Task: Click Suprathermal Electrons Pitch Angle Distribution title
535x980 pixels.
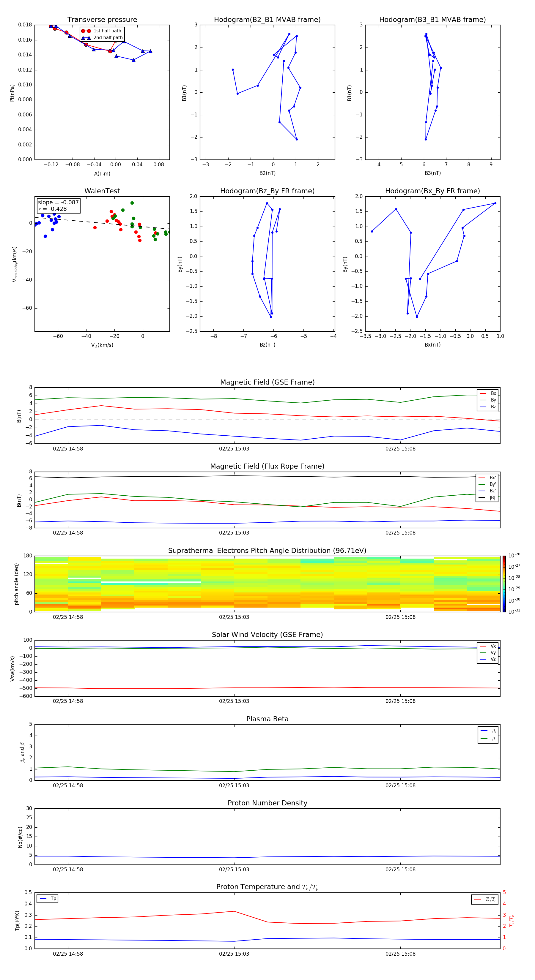Action: click(x=267, y=551)
